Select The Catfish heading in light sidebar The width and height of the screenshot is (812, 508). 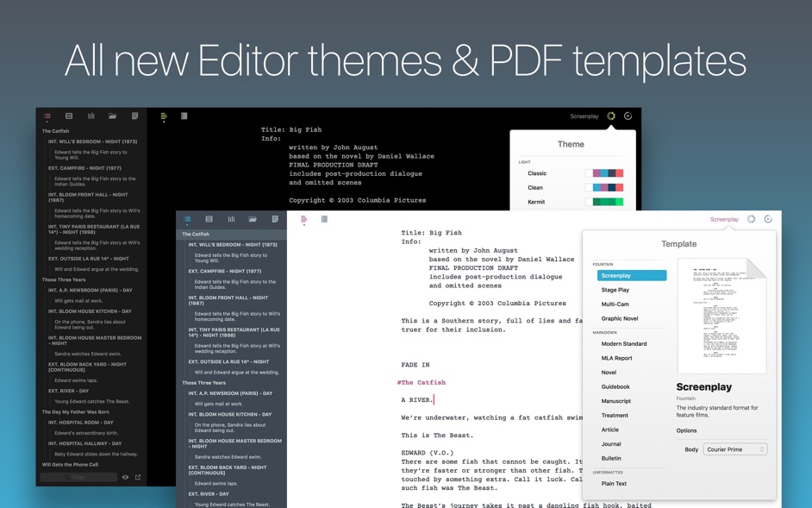tap(196, 235)
